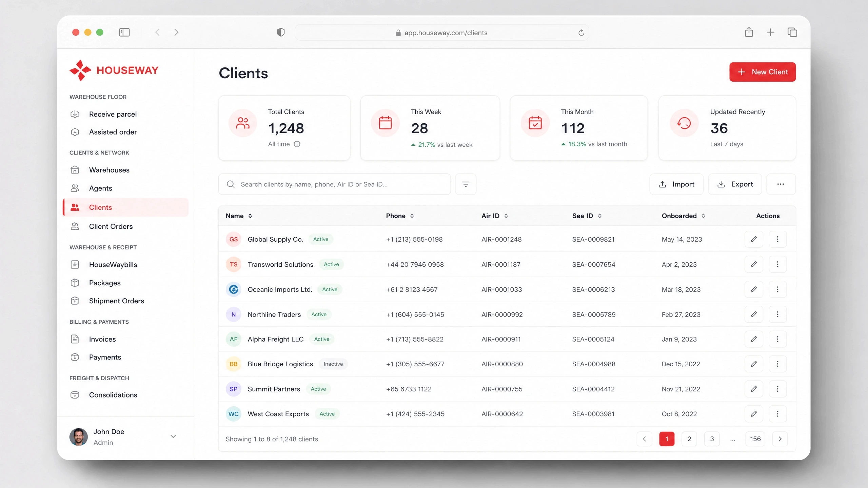Click John Doe's avatar photo
Screen dimensions: 868x488
(x=78, y=437)
